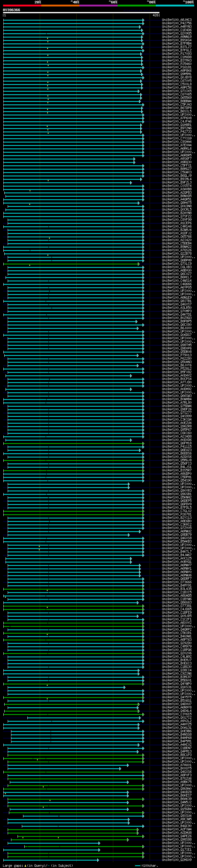Open hit UniRef100_P42733
Screen dimensions: 197x868
177,131
